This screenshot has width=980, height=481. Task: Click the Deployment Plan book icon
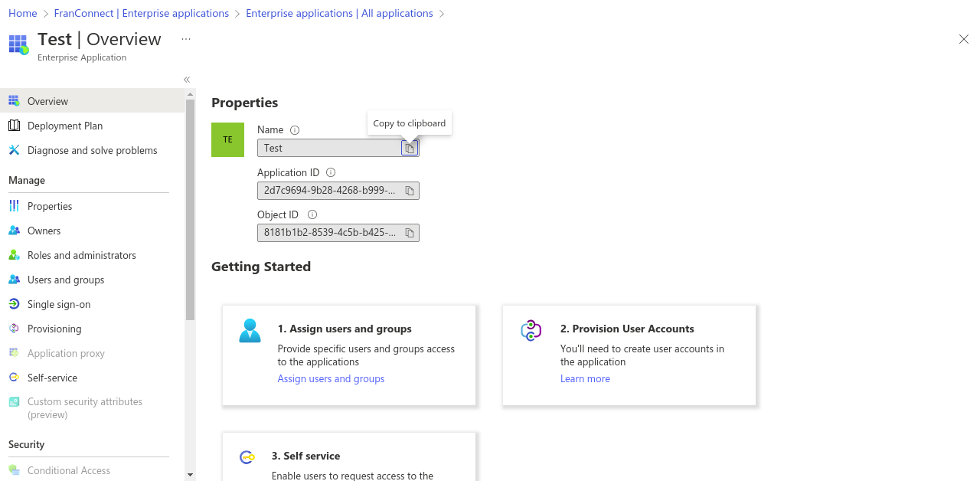[14, 126]
